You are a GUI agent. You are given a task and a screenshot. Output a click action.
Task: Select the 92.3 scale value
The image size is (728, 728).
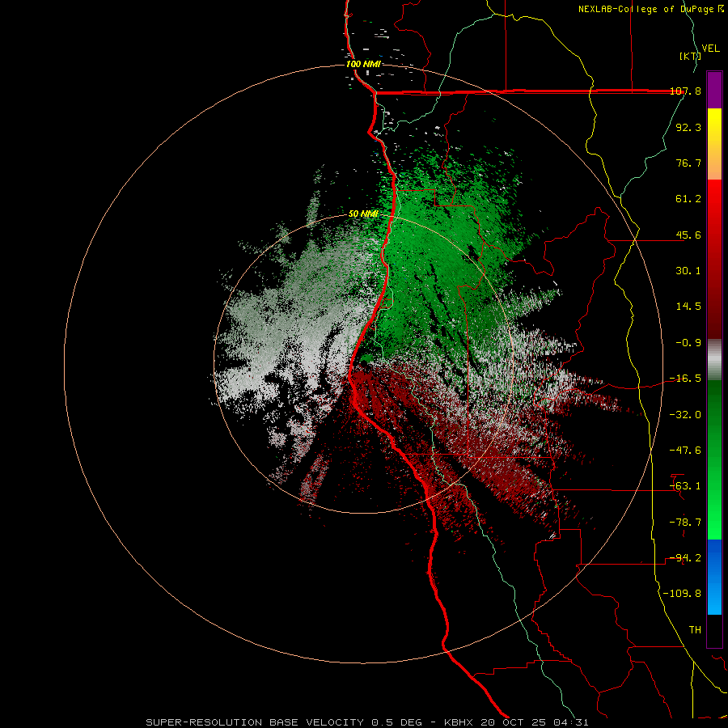click(688, 127)
